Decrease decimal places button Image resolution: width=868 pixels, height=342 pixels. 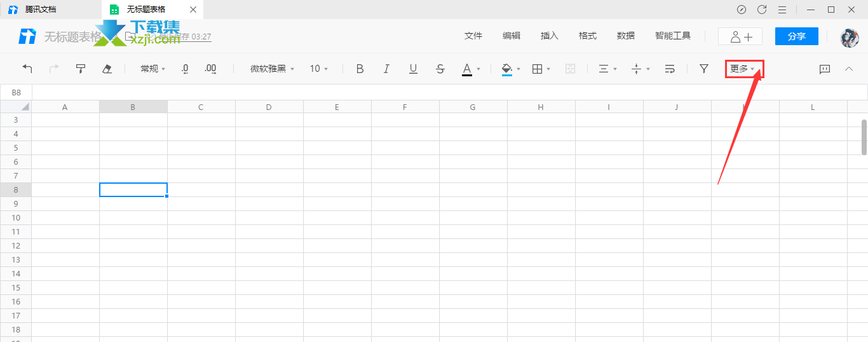(185, 69)
